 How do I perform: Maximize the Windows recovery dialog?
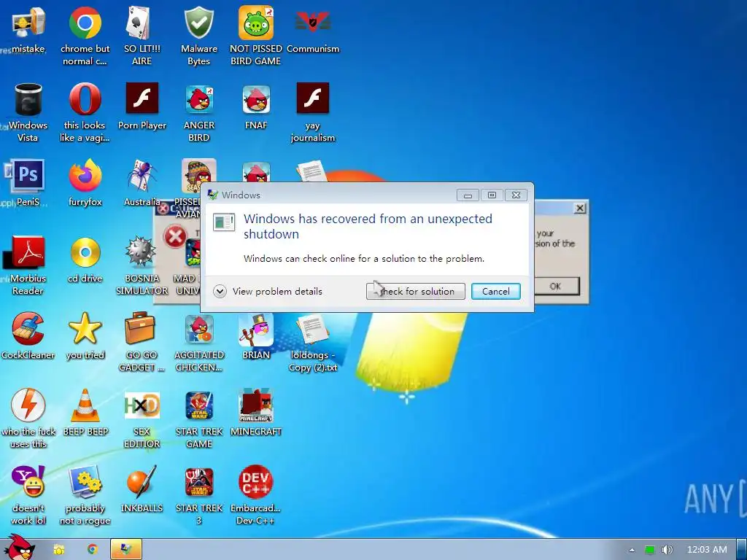point(492,195)
